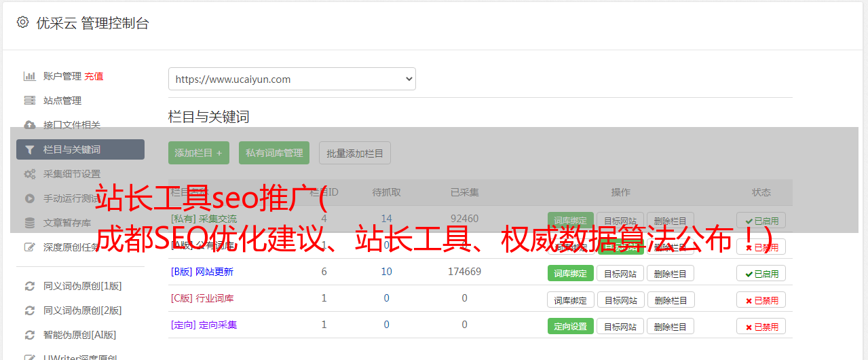Select the 174669 collected count cell
Viewport: 868px width, 360px height.
(464, 272)
